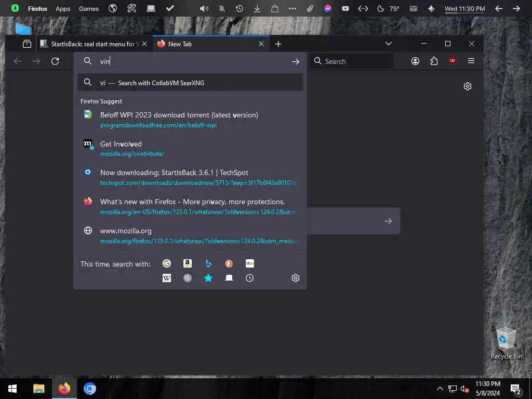Open the Windows Start button
The width and height of the screenshot is (532, 399).
coord(12,389)
